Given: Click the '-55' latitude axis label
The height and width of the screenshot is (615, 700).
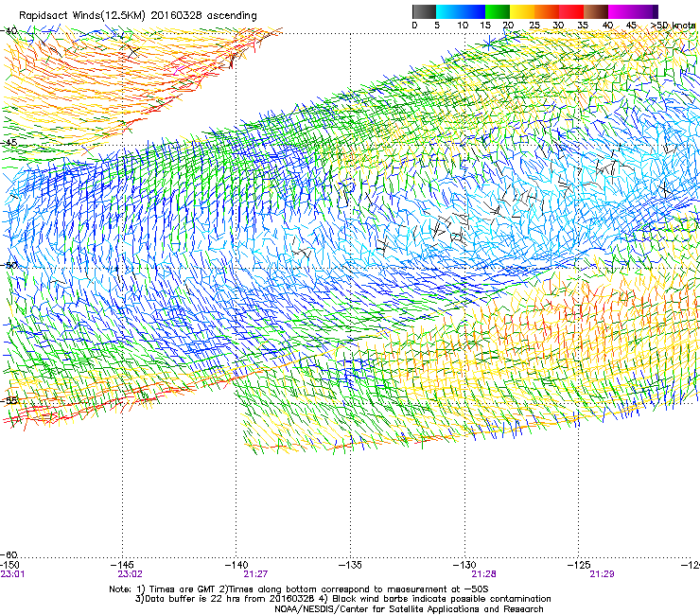Looking at the screenshot, I should tap(9, 400).
